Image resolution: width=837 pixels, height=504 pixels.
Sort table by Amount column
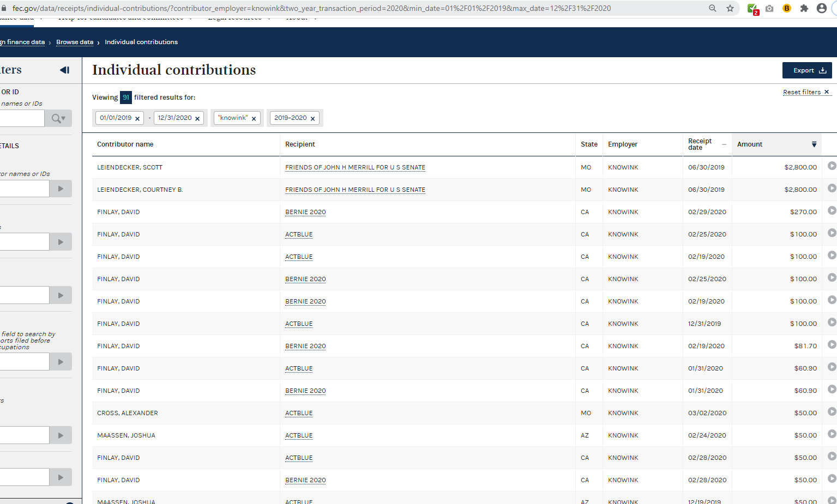click(x=776, y=144)
